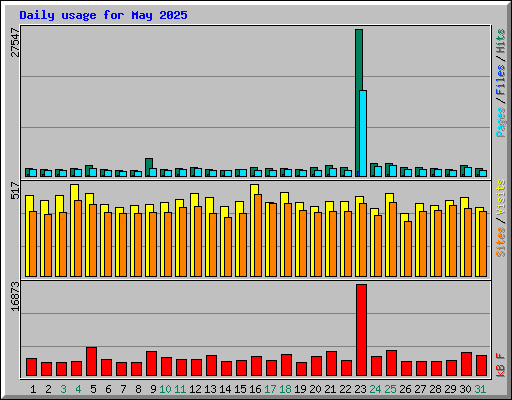The image size is (512, 400).
Task: Click the green day 31 axis label
Action: [x=480, y=389]
